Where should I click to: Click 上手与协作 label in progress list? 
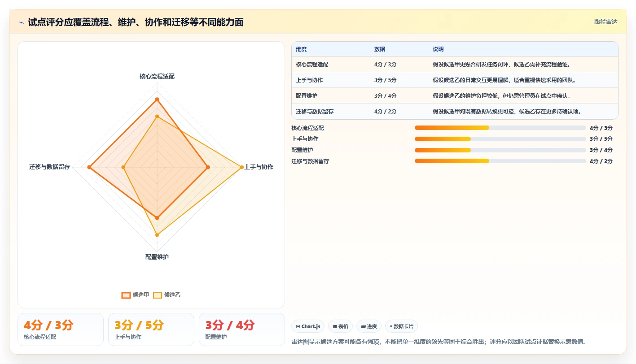click(305, 139)
